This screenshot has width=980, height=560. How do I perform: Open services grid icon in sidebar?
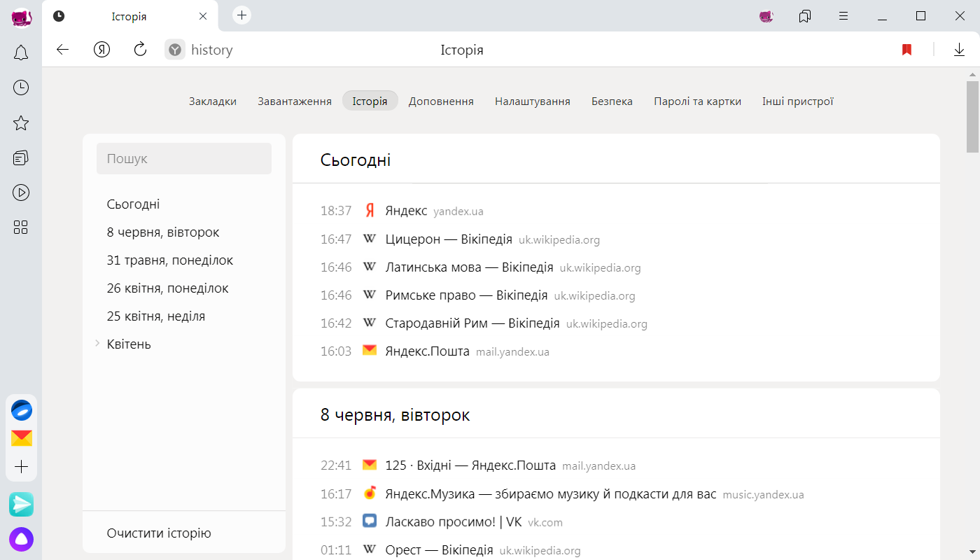pos(21,227)
